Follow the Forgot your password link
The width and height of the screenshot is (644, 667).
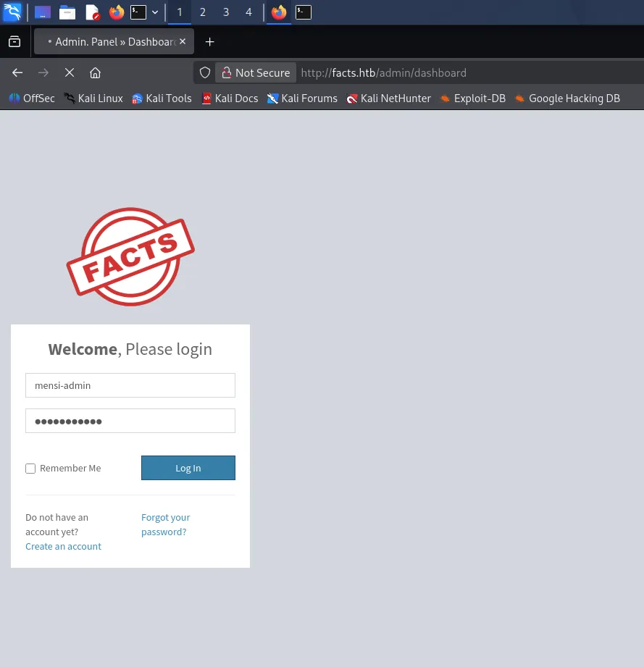click(165, 524)
